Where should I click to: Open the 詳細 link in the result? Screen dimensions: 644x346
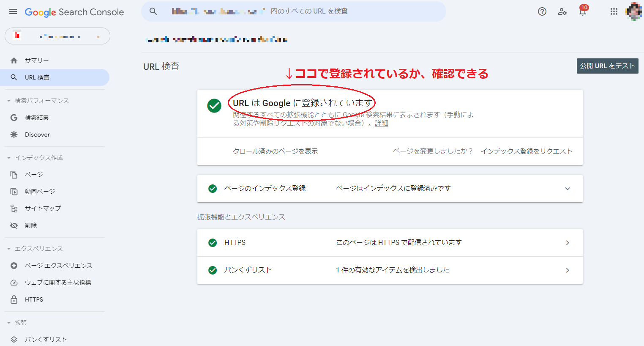pyautogui.click(x=381, y=123)
